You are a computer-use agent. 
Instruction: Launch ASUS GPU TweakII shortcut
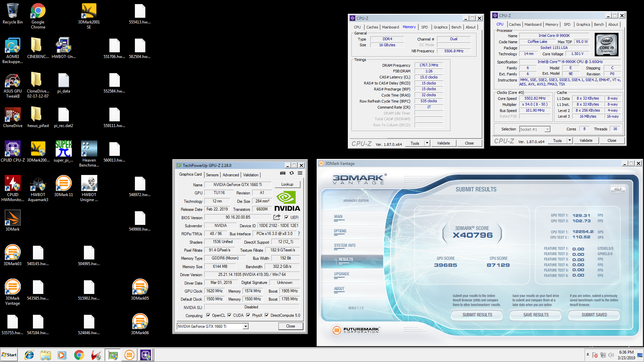13,85
